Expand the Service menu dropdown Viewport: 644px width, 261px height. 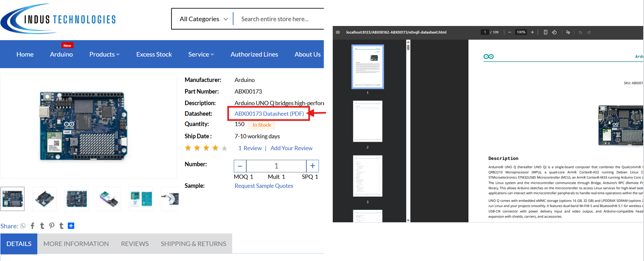point(201,54)
